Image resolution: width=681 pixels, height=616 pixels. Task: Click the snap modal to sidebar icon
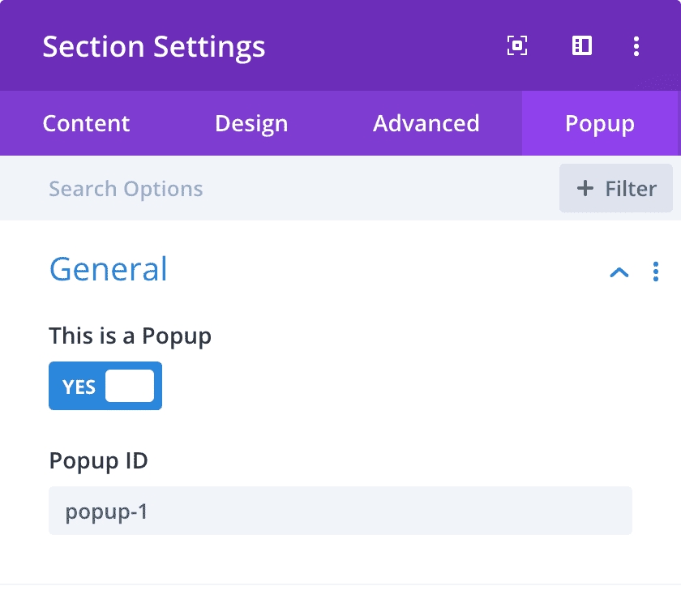[x=582, y=46]
